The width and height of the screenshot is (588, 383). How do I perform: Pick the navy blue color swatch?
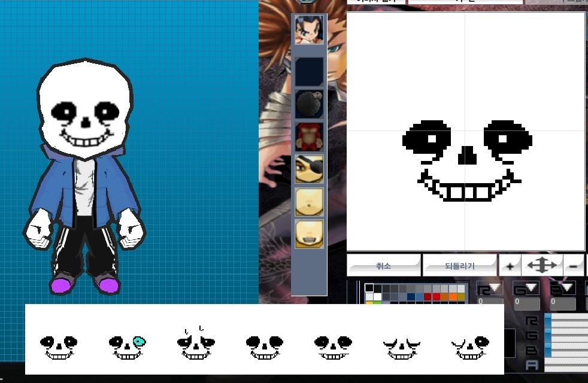click(x=411, y=297)
